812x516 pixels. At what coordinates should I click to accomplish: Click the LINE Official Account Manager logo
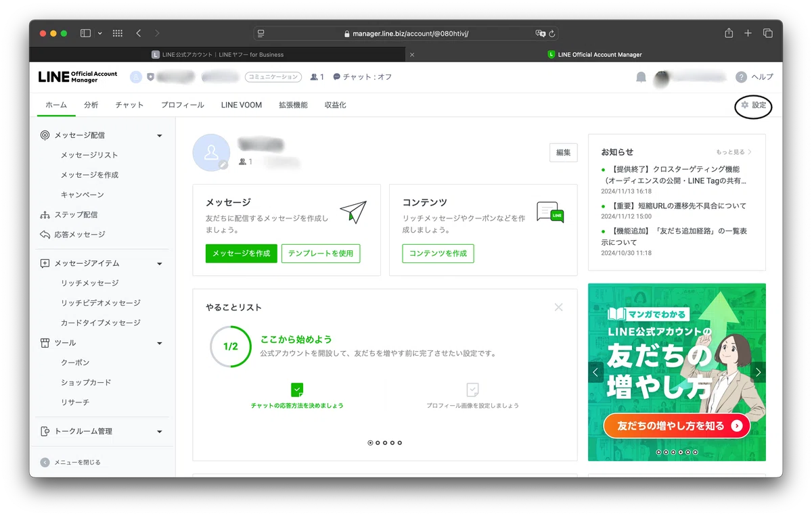(x=78, y=77)
